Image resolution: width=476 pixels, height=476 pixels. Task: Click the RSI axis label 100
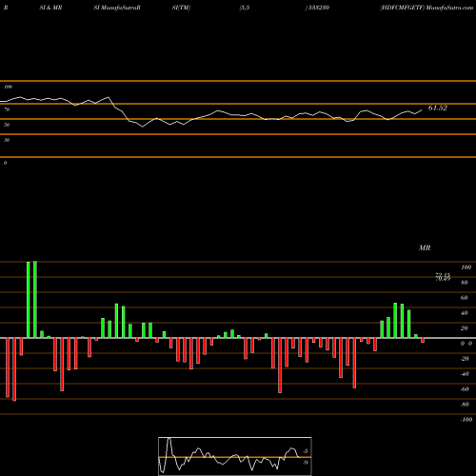point(8,87)
